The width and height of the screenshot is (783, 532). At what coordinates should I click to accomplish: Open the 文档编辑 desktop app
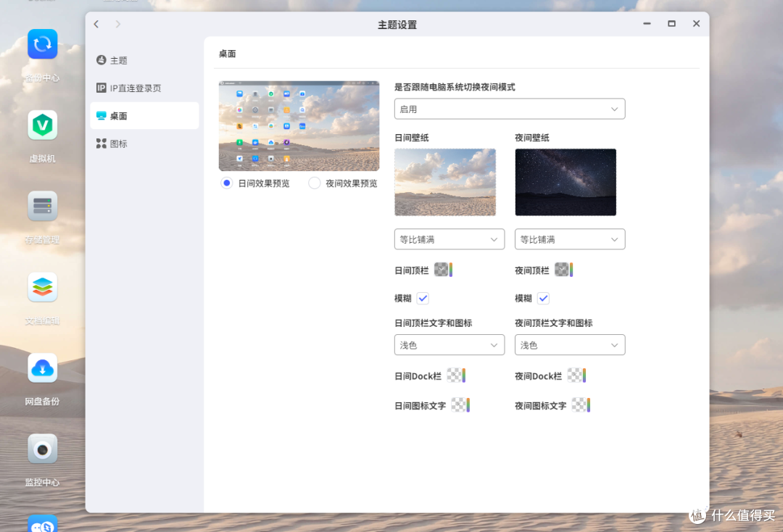point(43,287)
